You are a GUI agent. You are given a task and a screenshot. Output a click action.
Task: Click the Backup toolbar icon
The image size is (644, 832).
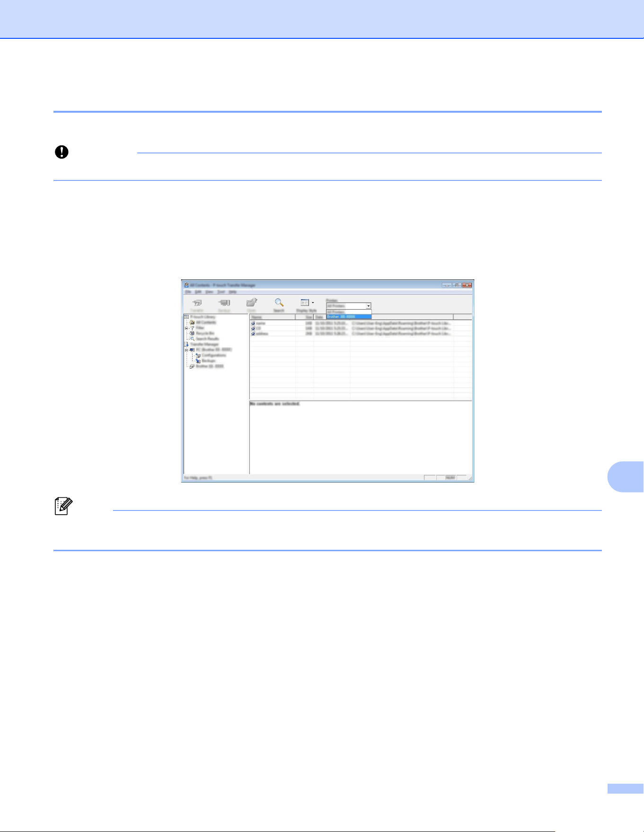[x=224, y=303]
